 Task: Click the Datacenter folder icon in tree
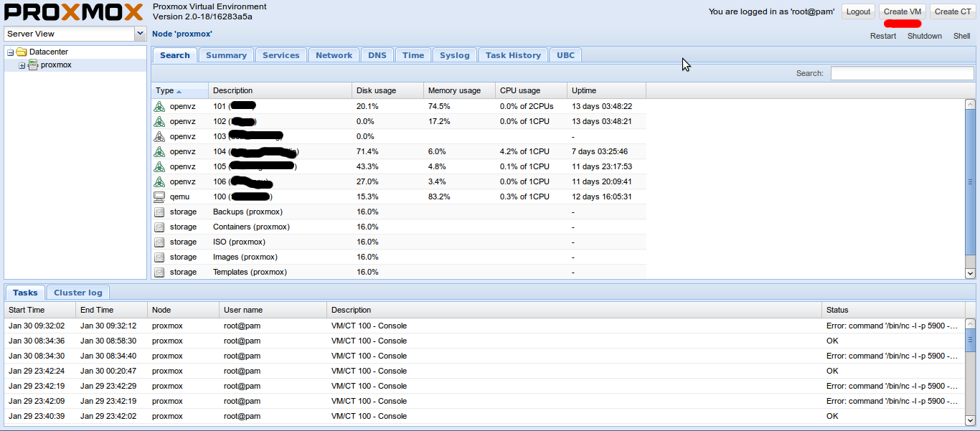[22, 52]
